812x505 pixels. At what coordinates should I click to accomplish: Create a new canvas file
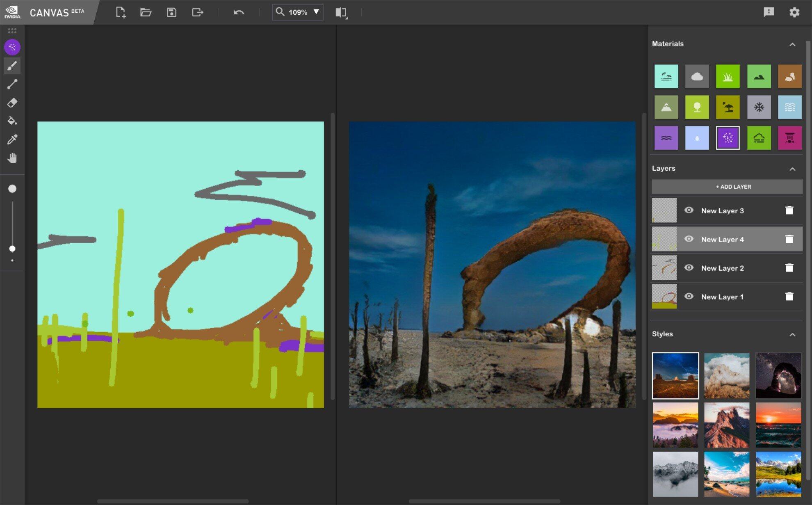click(x=121, y=12)
